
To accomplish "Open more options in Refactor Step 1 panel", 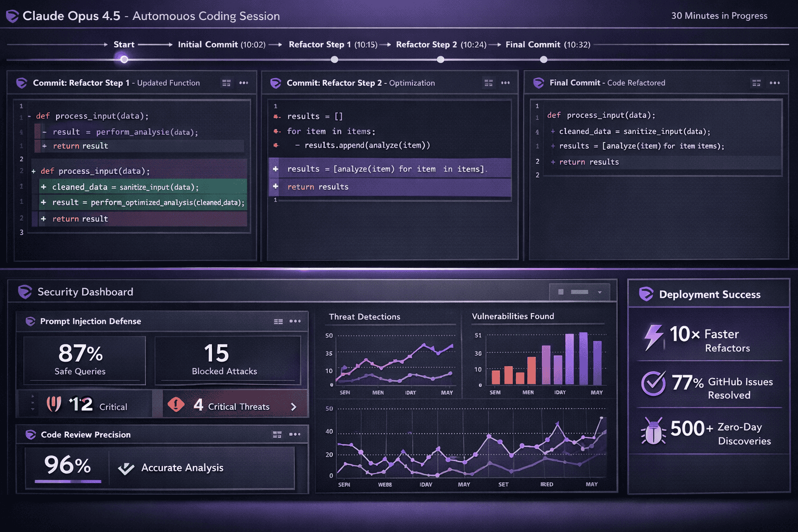I will (x=244, y=83).
